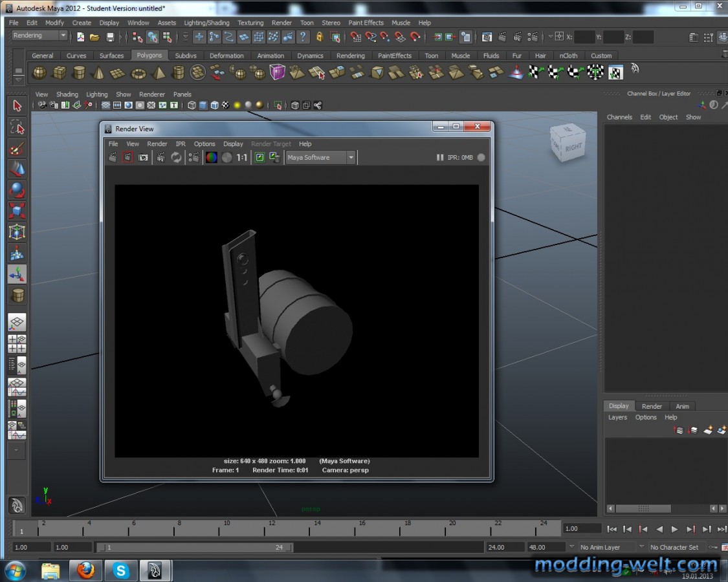Switch to the Anim layer tab

[x=682, y=406]
